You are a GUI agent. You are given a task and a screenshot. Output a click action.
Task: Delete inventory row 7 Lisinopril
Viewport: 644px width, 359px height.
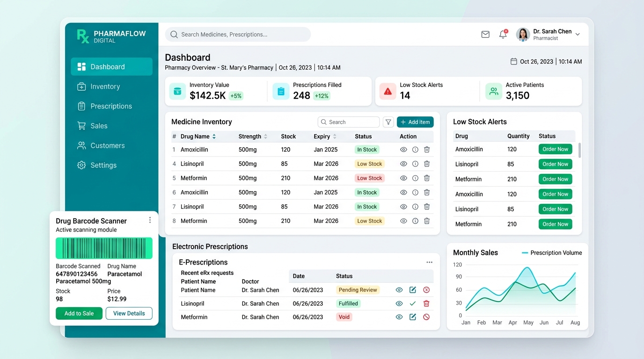pos(427,207)
